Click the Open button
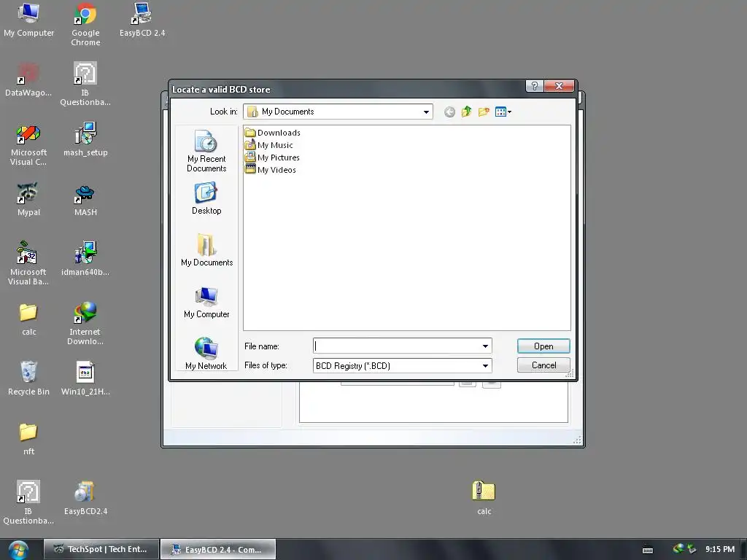 [543, 346]
